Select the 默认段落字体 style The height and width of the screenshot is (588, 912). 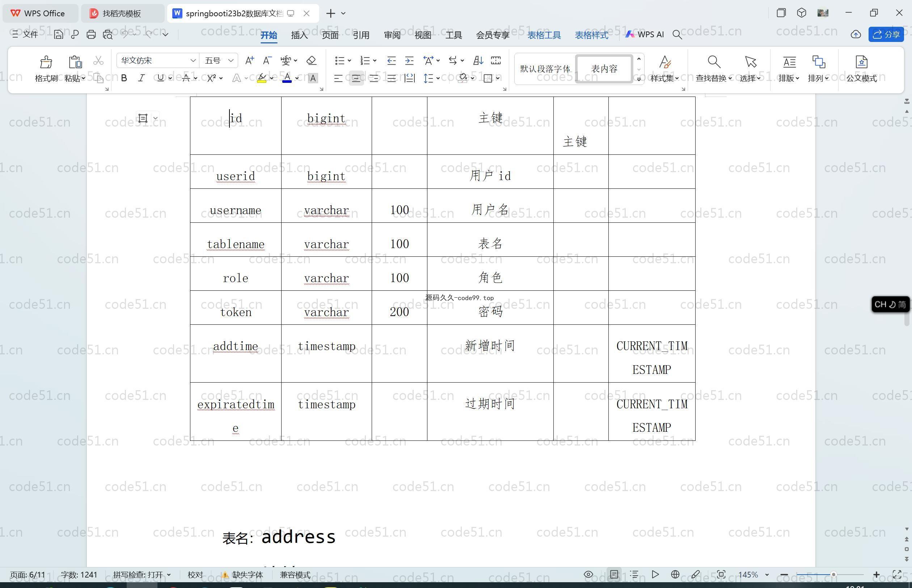545,69
